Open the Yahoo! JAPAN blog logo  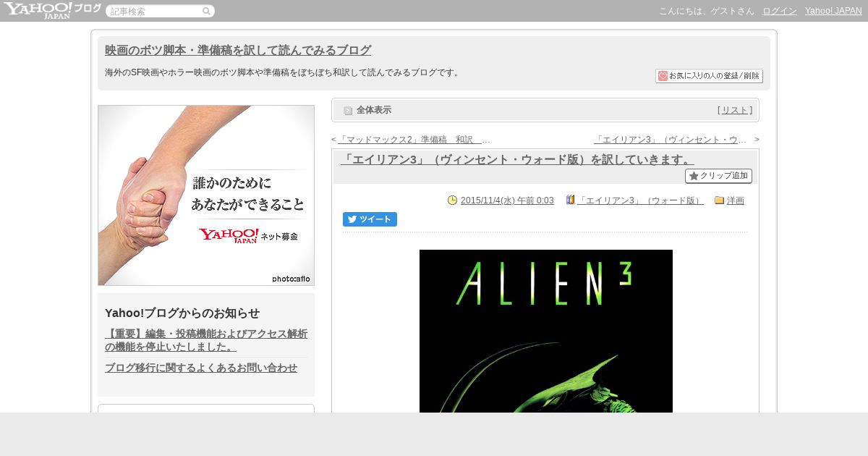[52, 10]
